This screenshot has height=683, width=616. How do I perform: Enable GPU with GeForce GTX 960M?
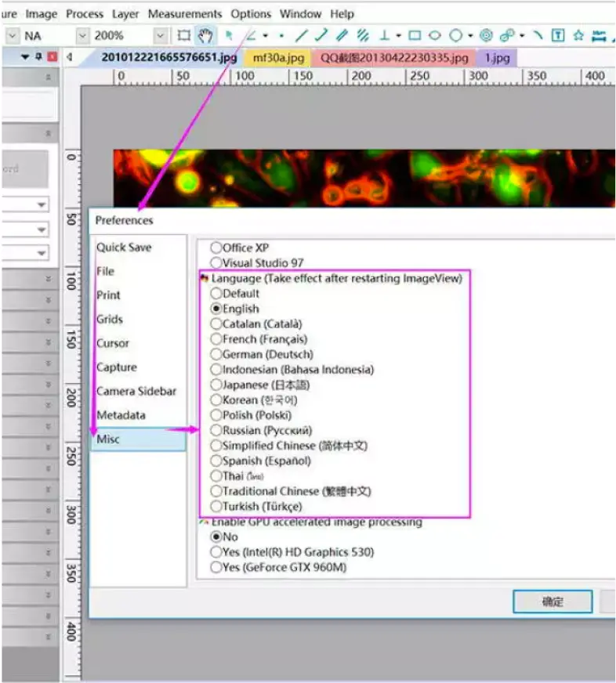(216, 568)
